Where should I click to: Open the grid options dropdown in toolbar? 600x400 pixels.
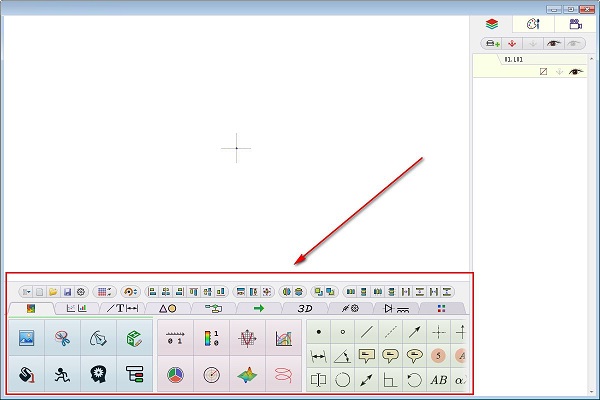click(105, 291)
